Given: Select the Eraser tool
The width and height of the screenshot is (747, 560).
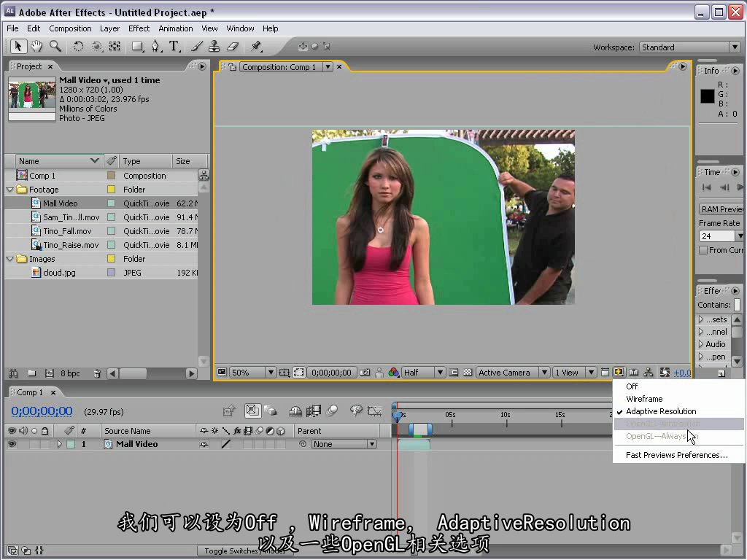Looking at the screenshot, I should pos(233,47).
